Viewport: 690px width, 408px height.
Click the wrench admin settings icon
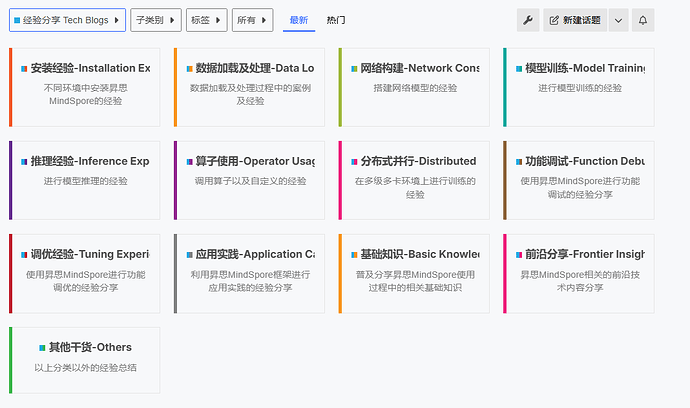tap(528, 20)
